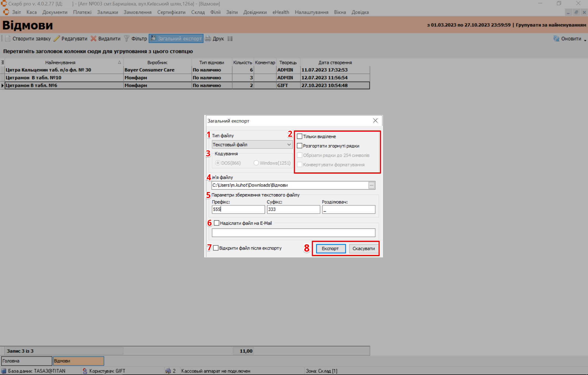Enable the 'Тільки виділене' checkbox
The height and width of the screenshot is (375, 588).
coord(300,136)
